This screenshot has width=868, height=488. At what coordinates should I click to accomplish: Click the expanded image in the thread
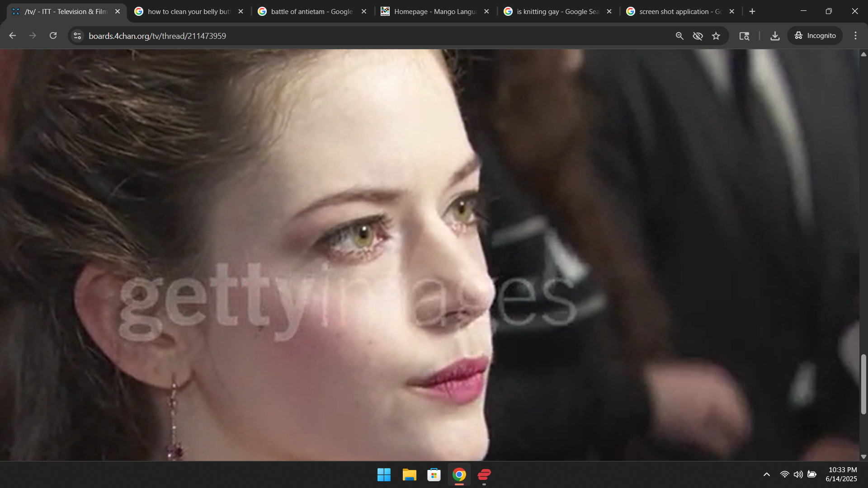point(429,255)
